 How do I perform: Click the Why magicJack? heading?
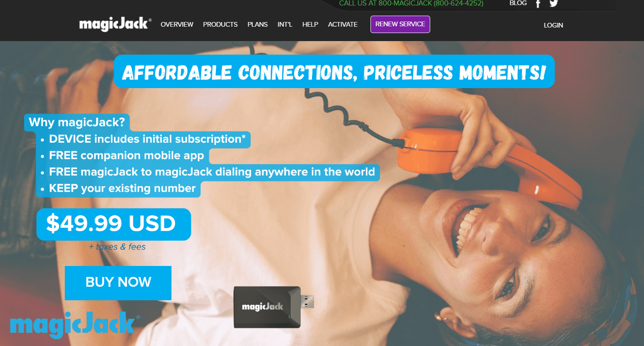click(x=77, y=122)
